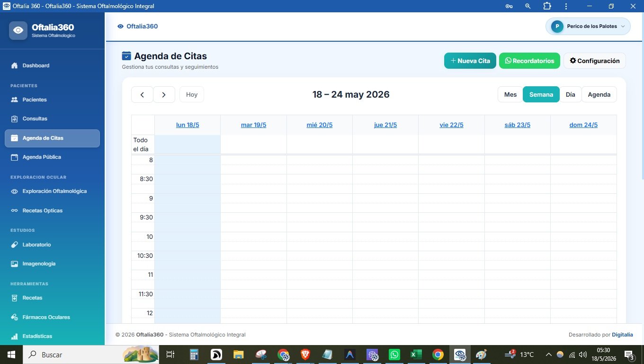Select the Agenda Pública calendar icon
The image size is (644, 364).
point(14,157)
